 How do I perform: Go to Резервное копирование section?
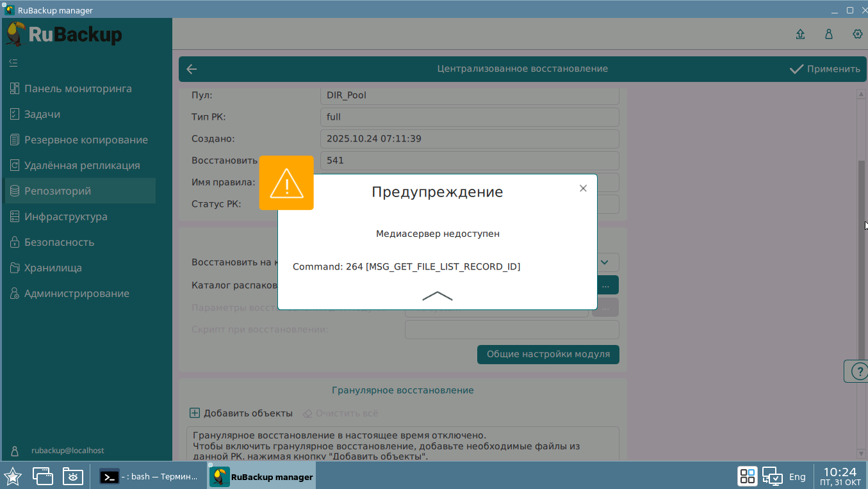click(86, 140)
